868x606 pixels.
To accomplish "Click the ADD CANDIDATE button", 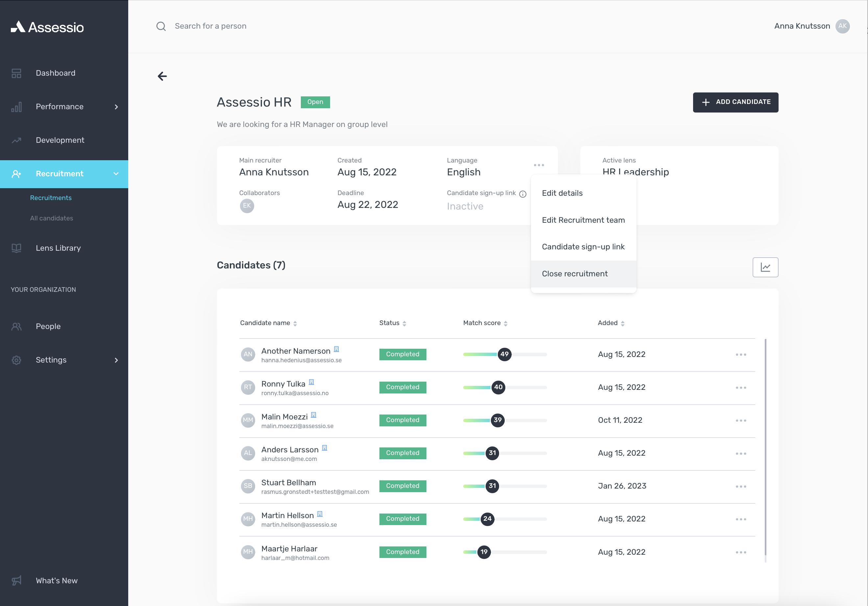I will [x=735, y=102].
